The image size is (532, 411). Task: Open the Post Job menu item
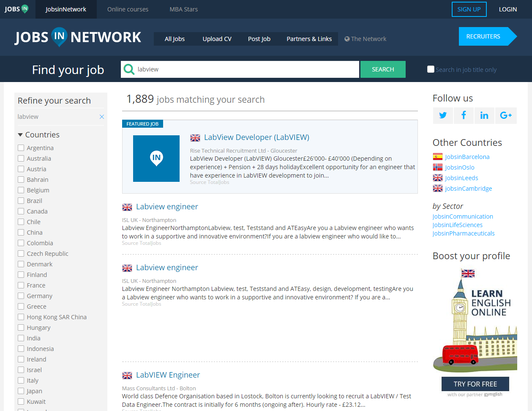click(x=259, y=39)
